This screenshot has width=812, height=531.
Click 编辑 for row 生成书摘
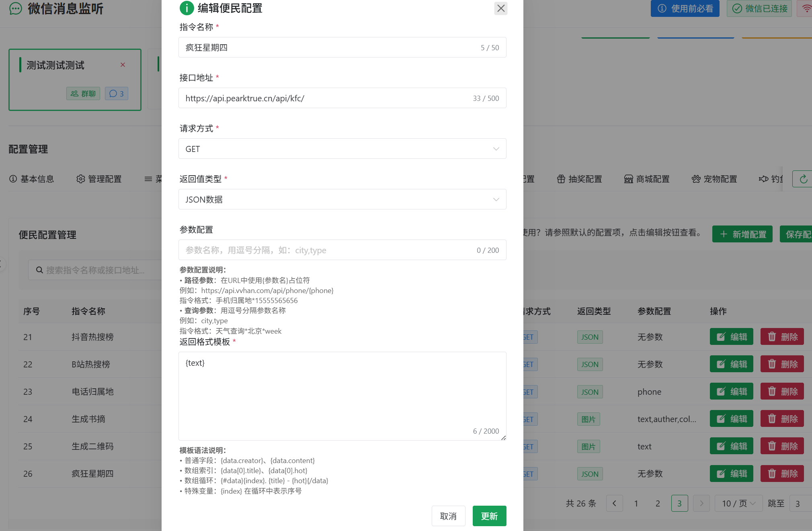[732, 419]
